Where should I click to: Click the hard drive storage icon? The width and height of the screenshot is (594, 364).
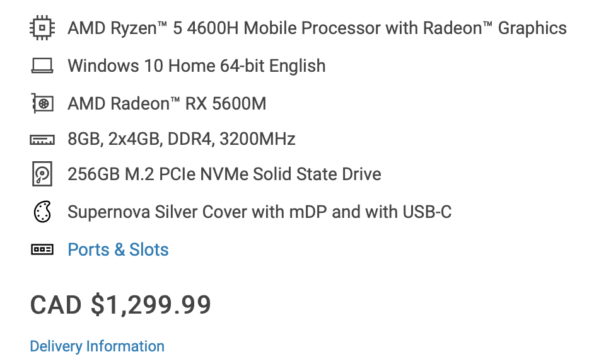(x=42, y=174)
